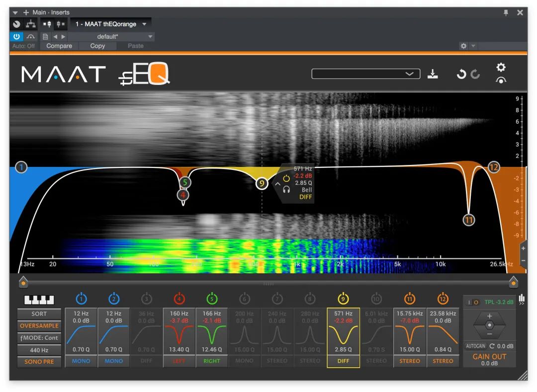537x392 pixels.
Task: Toggle band 1 power button
Action: [81, 299]
